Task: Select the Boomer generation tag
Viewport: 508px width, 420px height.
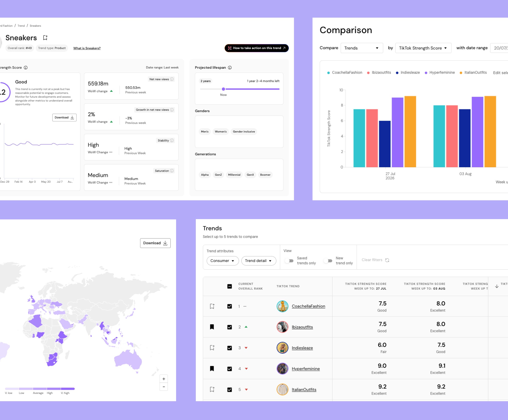Action: tap(265, 175)
